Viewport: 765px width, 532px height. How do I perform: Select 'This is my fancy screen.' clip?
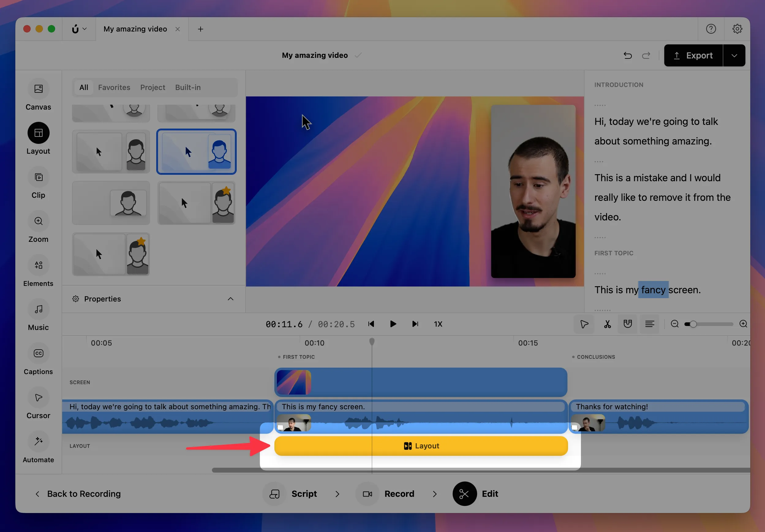tap(421, 416)
